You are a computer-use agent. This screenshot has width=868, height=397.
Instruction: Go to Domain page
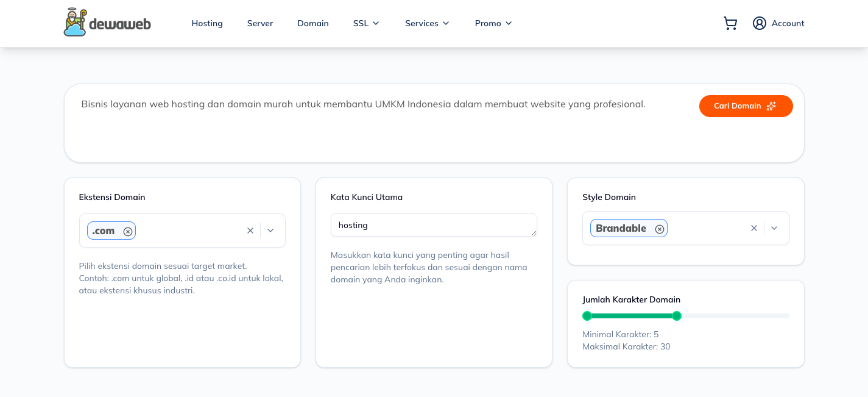click(313, 23)
